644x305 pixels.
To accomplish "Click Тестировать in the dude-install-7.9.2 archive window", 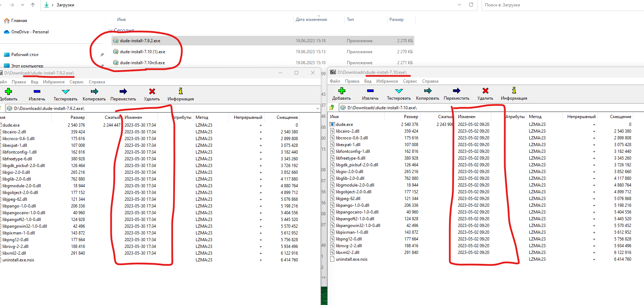I will tap(65, 94).
